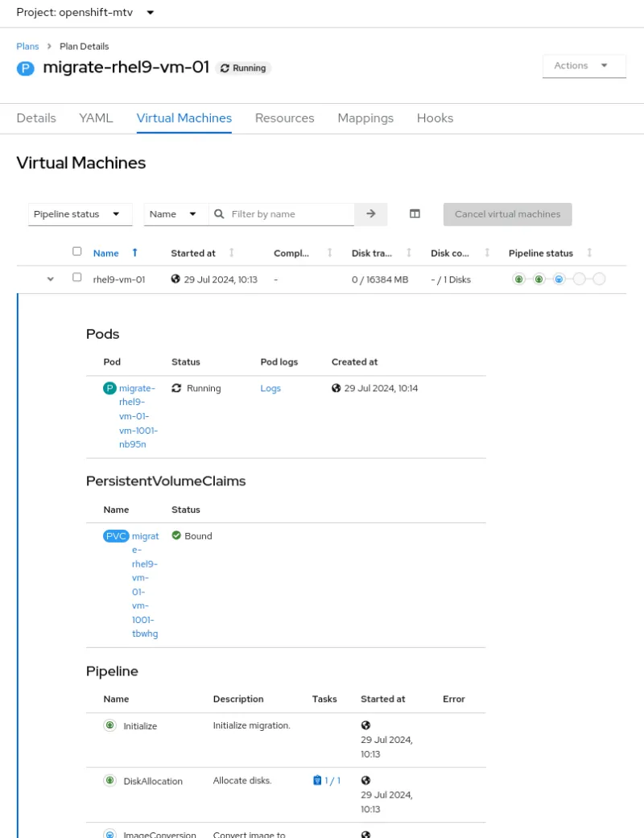Open the Mappings tab
The height and width of the screenshot is (838, 644).
click(365, 118)
